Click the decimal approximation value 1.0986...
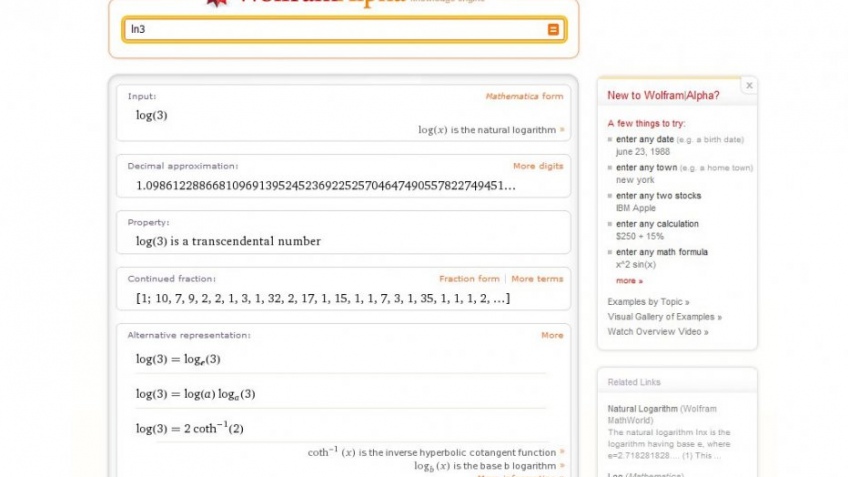This screenshot has height=477, width=848. [x=326, y=186]
